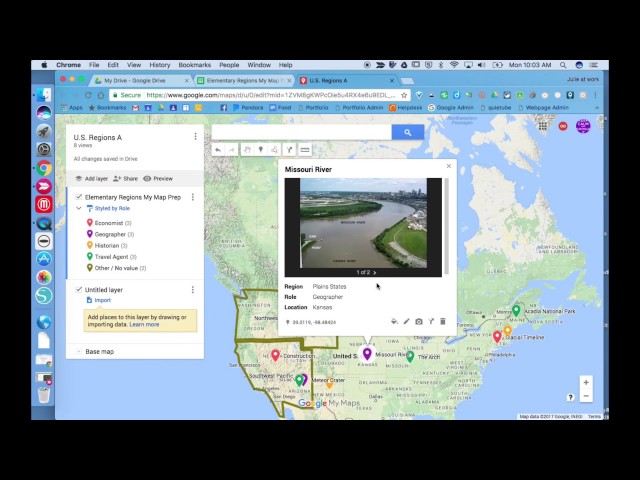640x480 pixels.
Task: Click the green pin labeled The Arch
Action: pyautogui.click(x=410, y=356)
